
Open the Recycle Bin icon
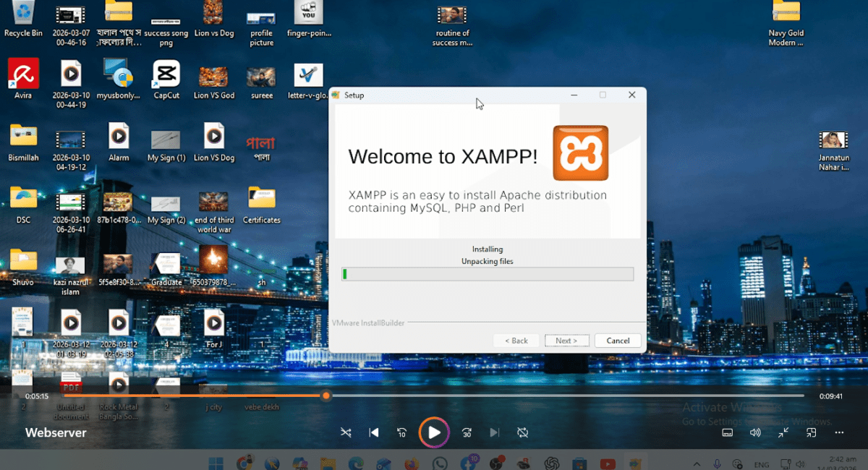click(23, 18)
